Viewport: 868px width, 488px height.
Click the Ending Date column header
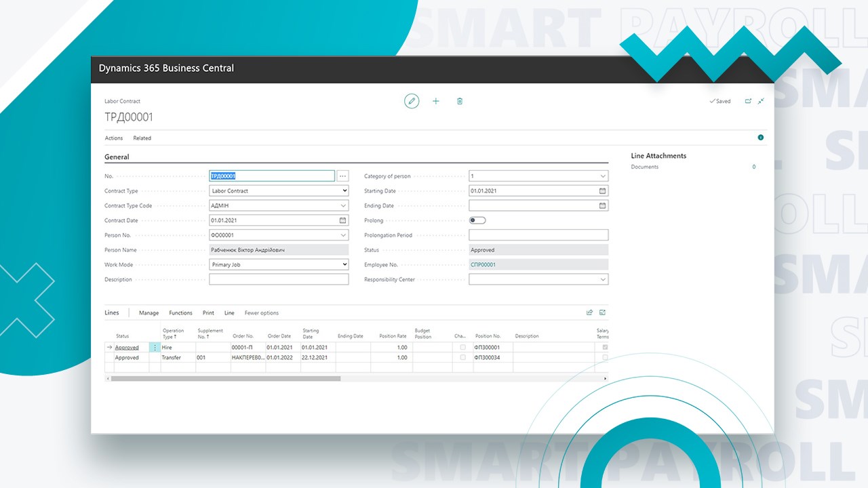(351, 336)
